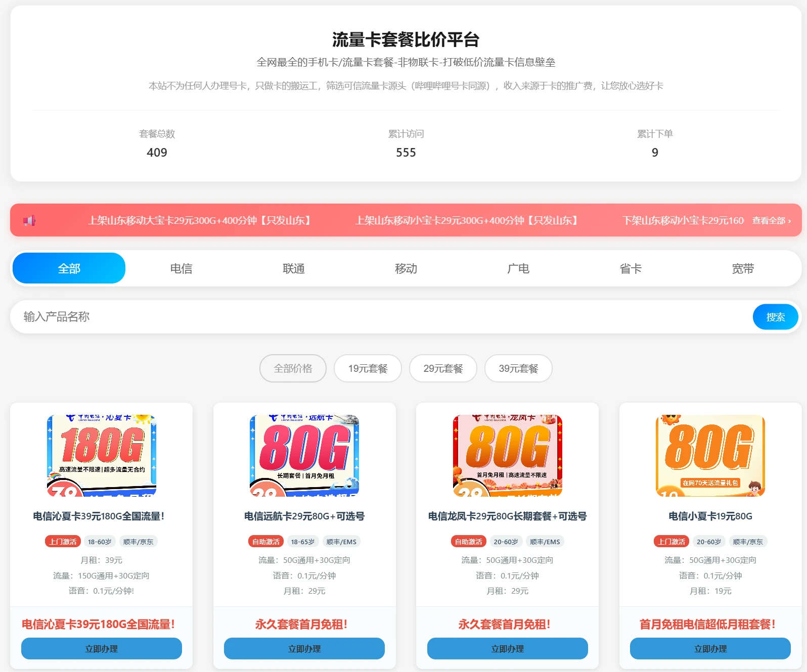Expand announcements via 查看全部 link
This screenshot has width=807, height=672.
click(771, 221)
